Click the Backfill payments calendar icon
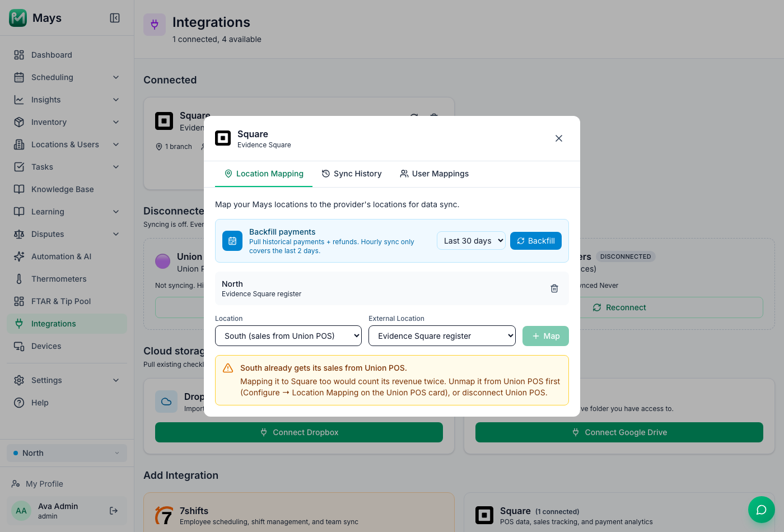This screenshot has height=532, width=784. pos(232,241)
